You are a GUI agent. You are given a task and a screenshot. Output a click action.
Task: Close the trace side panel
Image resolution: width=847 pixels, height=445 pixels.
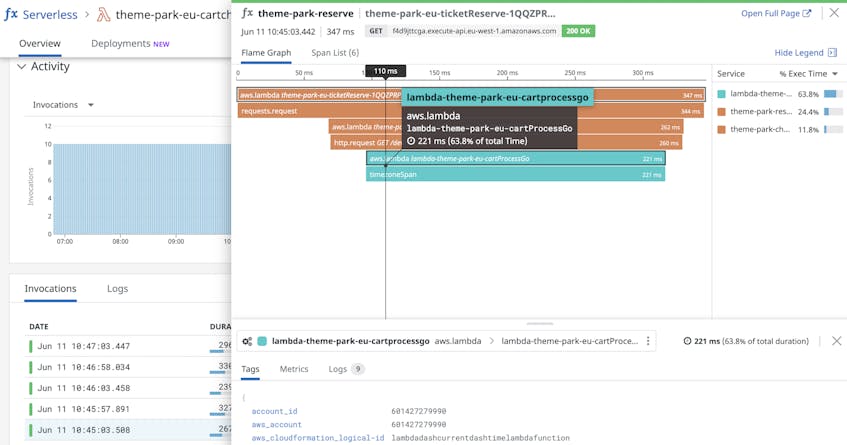tap(834, 13)
